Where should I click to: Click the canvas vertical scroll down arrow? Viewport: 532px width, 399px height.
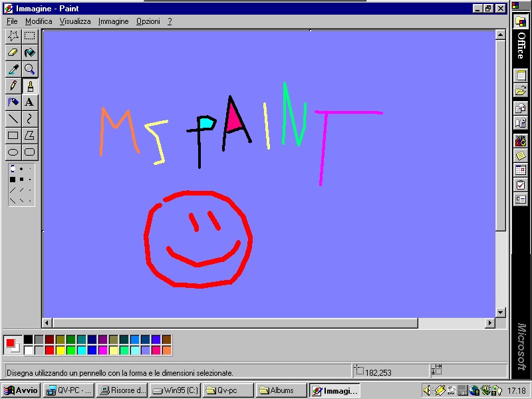tap(501, 312)
